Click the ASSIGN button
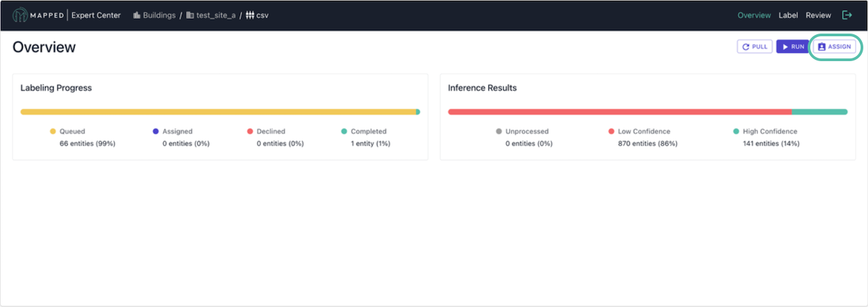 point(834,46)
